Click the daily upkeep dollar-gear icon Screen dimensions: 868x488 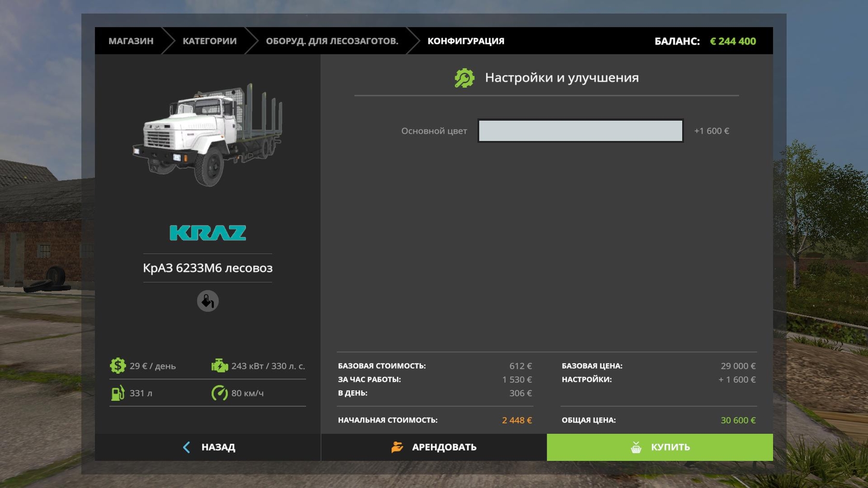pyautogui.click(x=118, y=366)
